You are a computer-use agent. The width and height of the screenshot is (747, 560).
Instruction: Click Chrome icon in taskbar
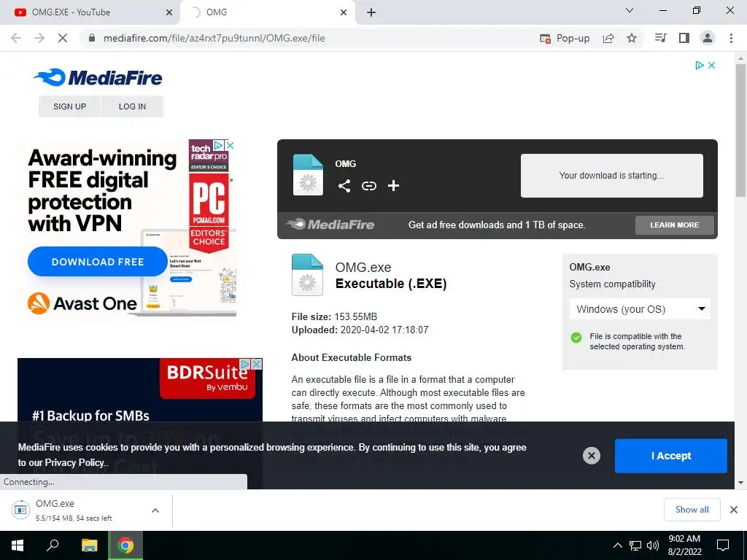coord(125,545)
